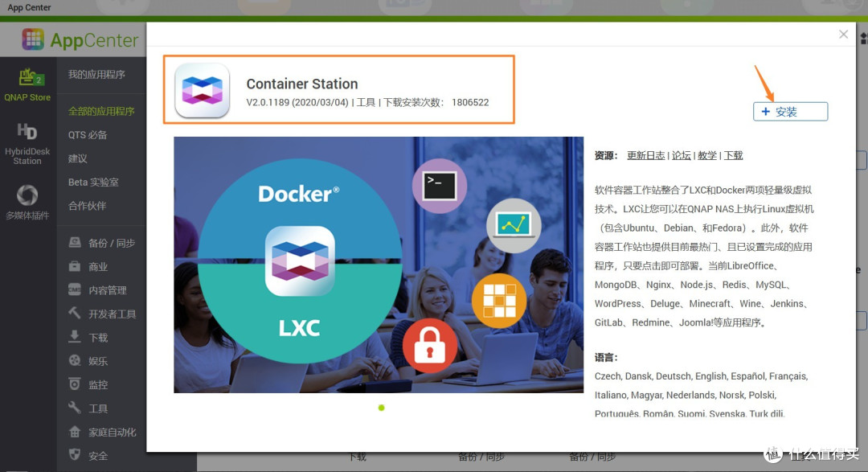The width and height of the screenshot is (868, 472).
Task: Click 商业 briefcase category icon
Action: (x=75, y=266)
